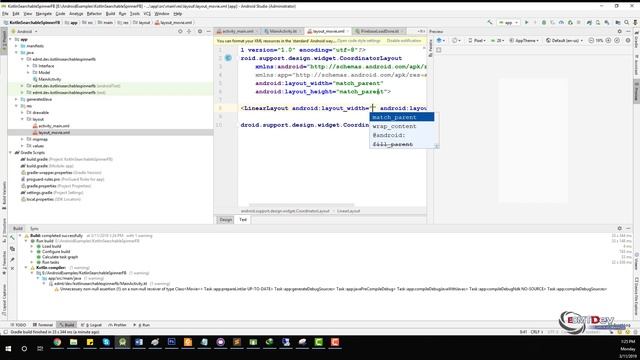
Task: Open the Sync tab in the Build panel
Action: (34, 229)
